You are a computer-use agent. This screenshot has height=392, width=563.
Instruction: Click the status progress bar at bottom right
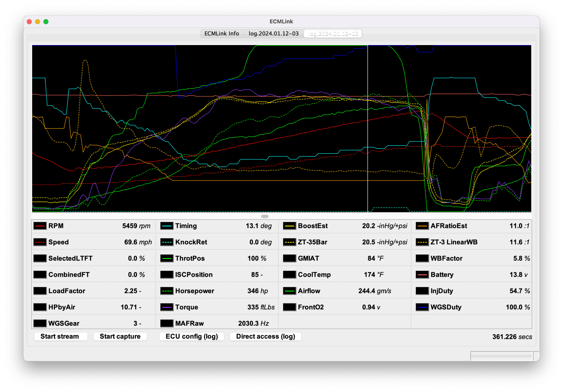[x=502, y=356]
